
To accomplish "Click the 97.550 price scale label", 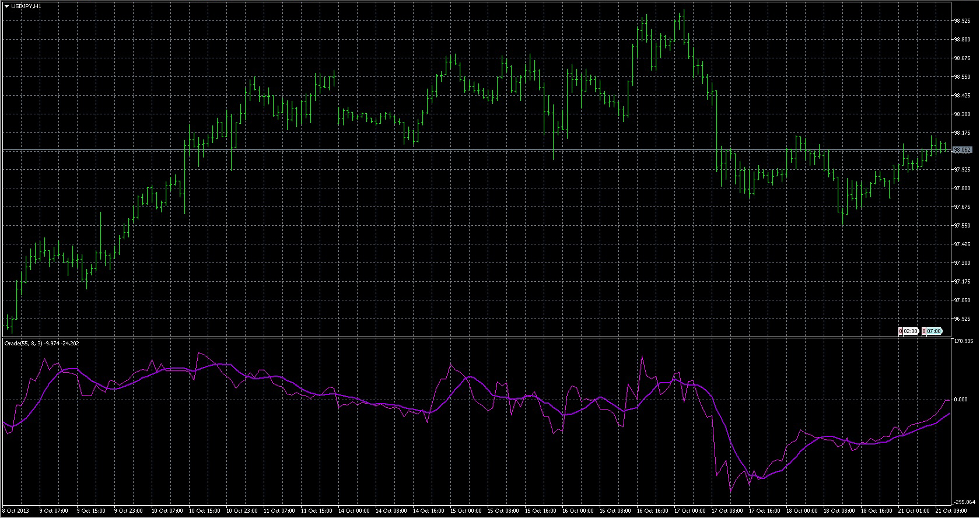I will tap(962, 226).
